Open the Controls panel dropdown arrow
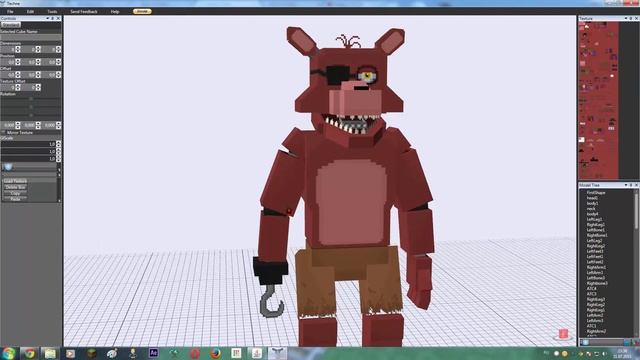This screenshot has height=360, width=640. (47, 18)
